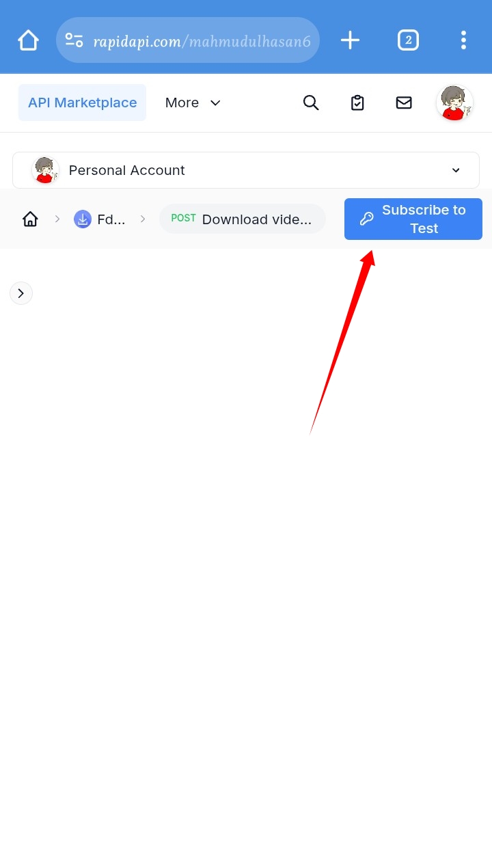The height and width of the screenshot is (868, 492).
Task: Select the POST Download video endpoint chip
Action: (242, 219)
